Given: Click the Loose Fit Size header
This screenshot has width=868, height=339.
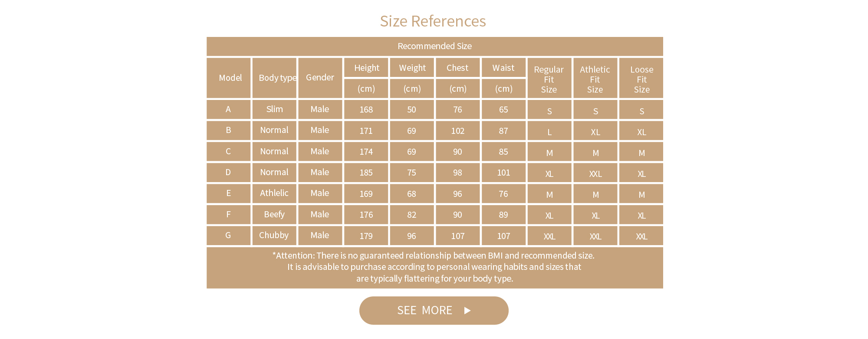Looking at the screenshot, I should click(x=641, y=79).
